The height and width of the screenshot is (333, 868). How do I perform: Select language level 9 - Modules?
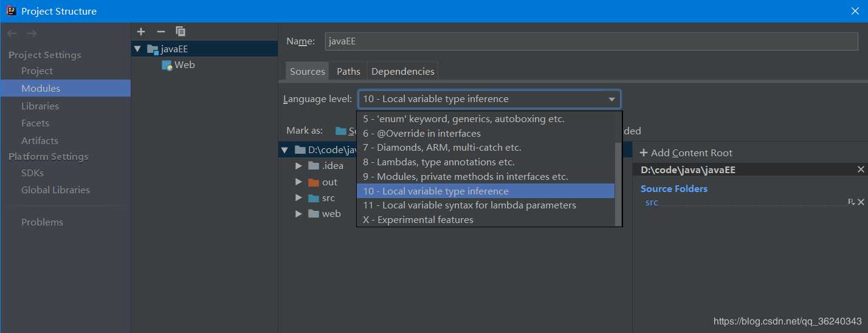(x=486, y=177)
